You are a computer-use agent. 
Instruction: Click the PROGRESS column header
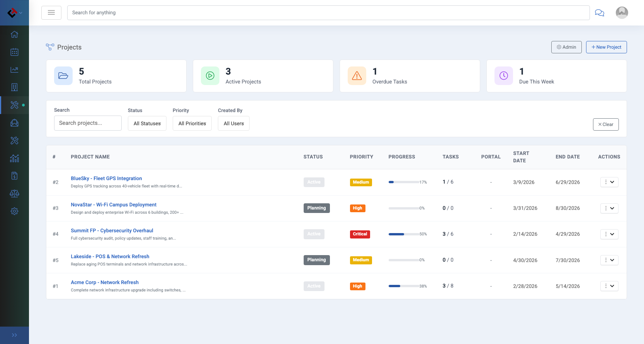[402, 157]
